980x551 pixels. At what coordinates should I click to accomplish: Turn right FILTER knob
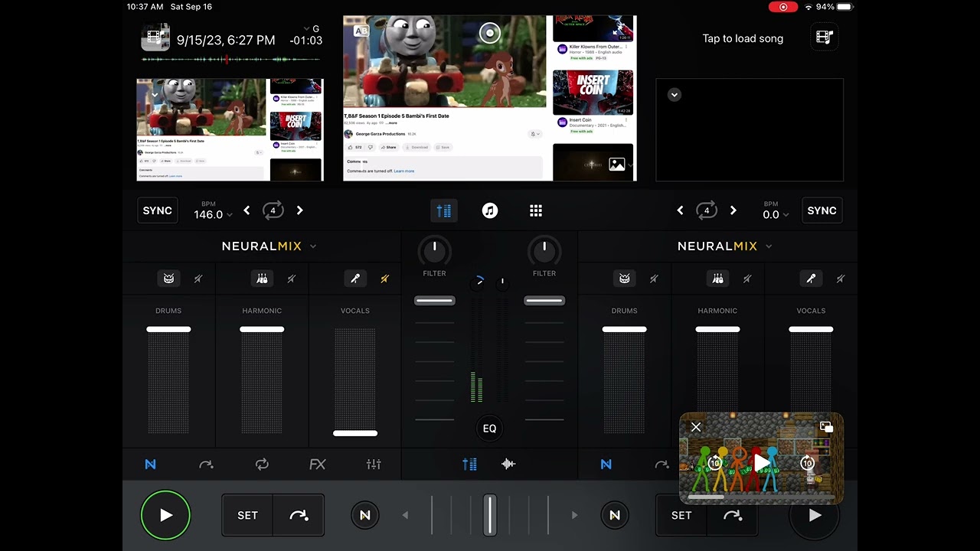pos(544,249)
